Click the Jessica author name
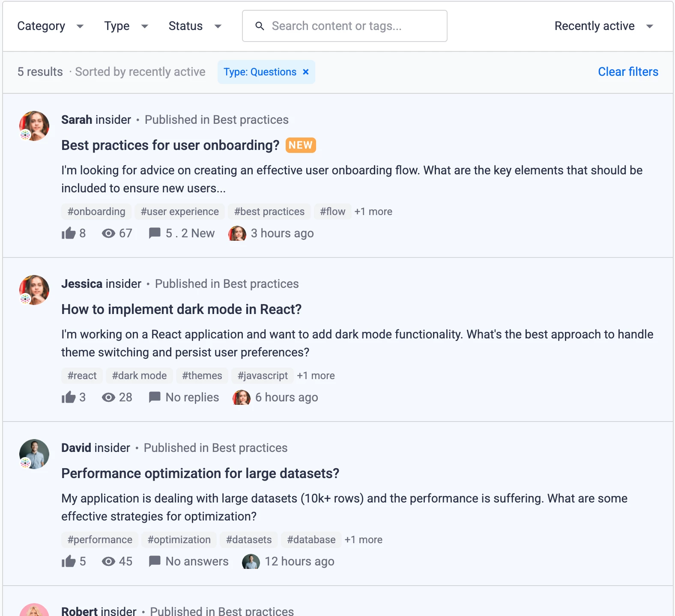The height and width of the screenshot is (616, 675). click(82, 284)
